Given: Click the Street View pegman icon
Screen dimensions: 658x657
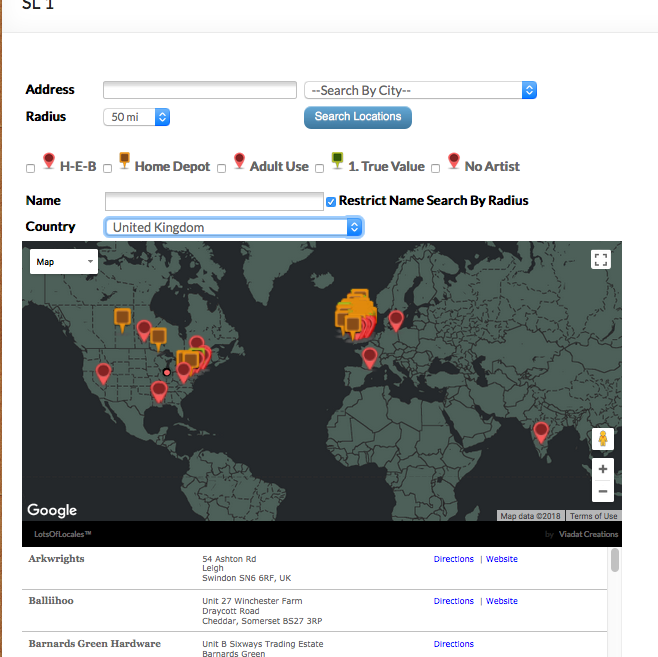Looking at the screenshot, I should pyautogui.click(x=602, y=438).
